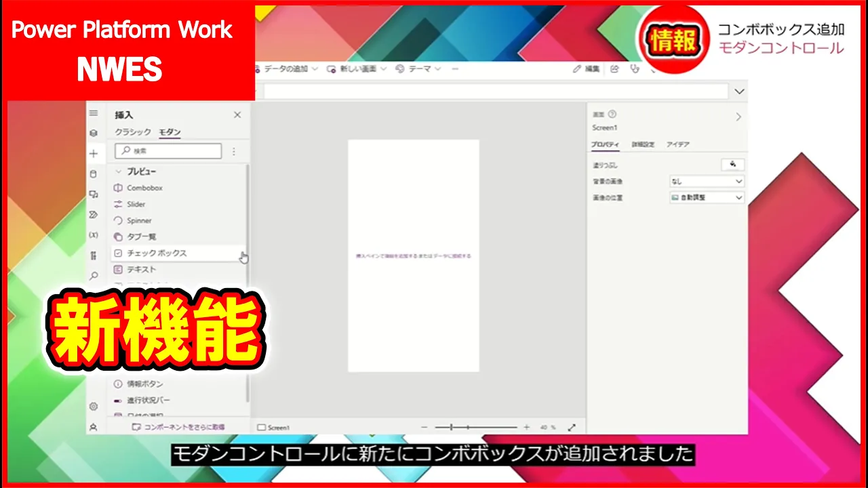Open the 新しい画面 dropdown

coord(357,68)
